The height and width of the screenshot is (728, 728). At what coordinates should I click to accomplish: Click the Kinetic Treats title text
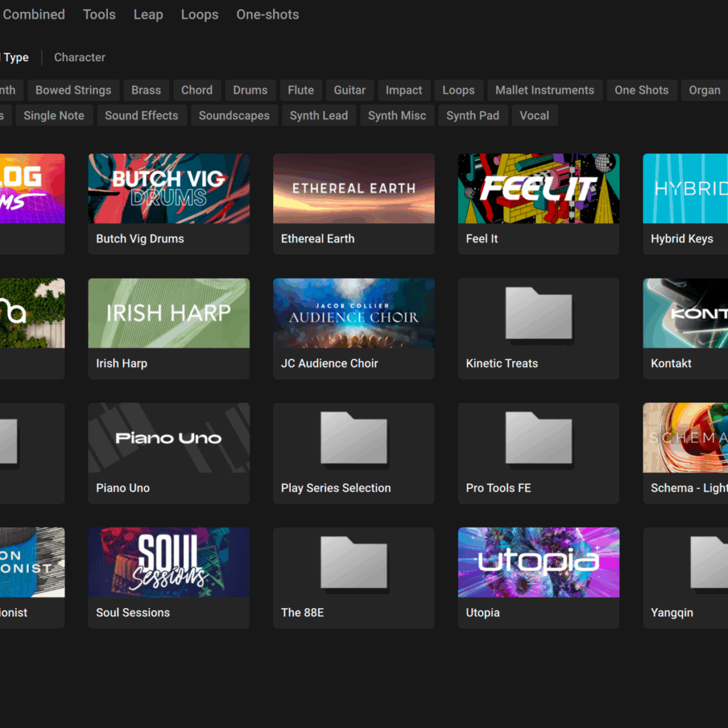click(x=501, y=363)
